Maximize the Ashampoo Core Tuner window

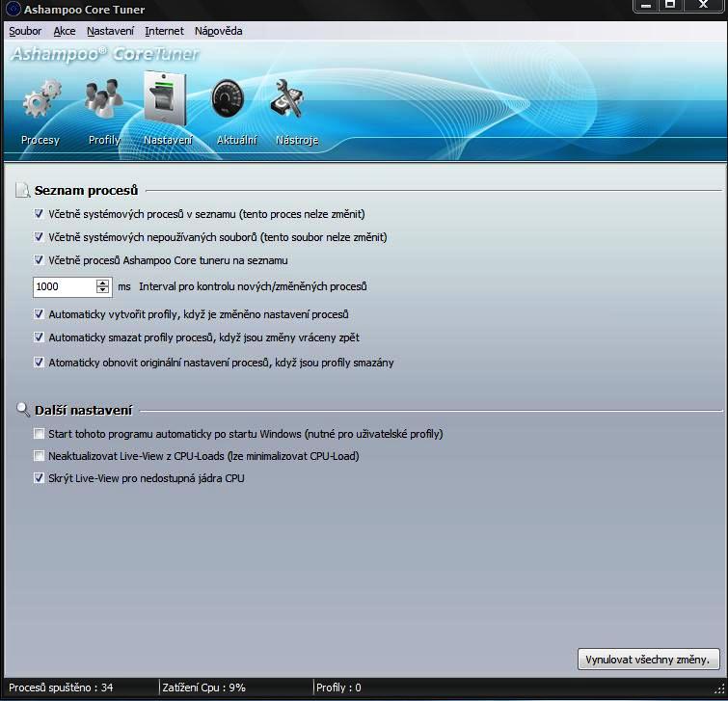[670, 6]
